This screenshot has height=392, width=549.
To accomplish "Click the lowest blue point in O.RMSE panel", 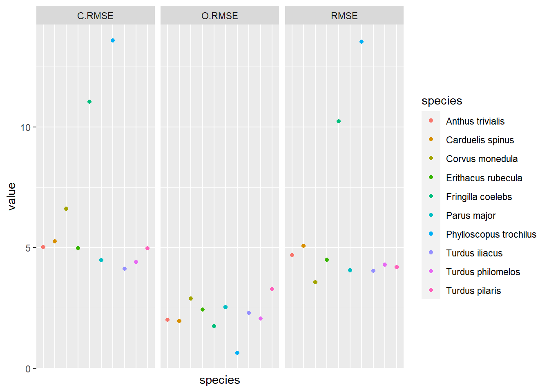I will (x=237, y=353).
